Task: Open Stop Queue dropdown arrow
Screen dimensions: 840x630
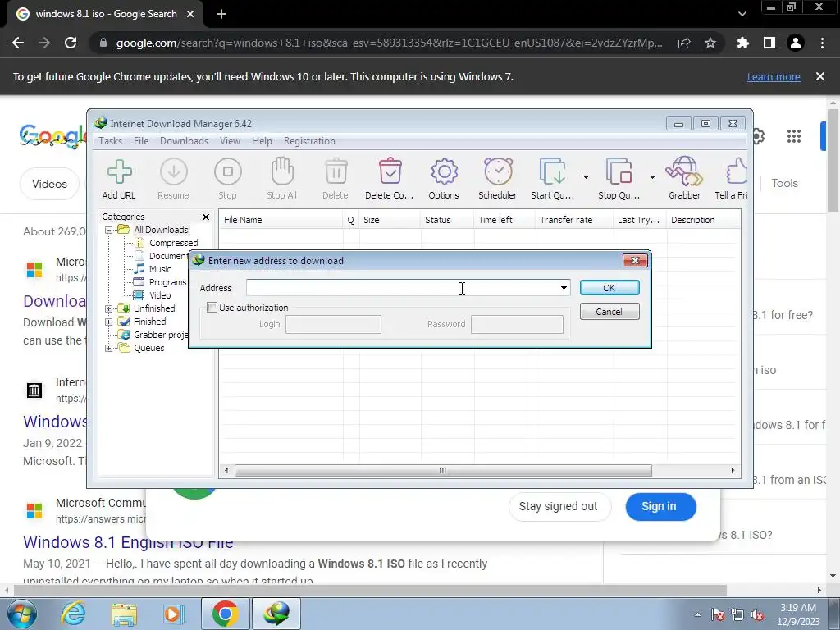Action: click(652, 177)
